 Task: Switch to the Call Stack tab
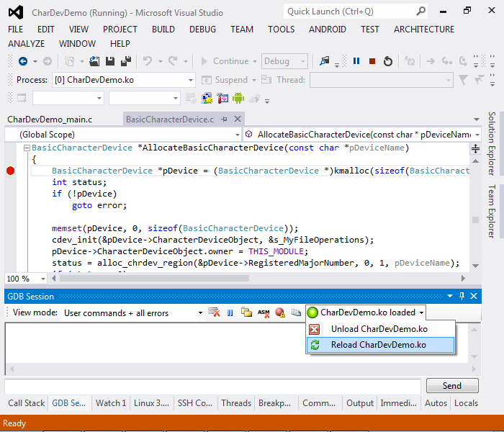click(27, 403)
